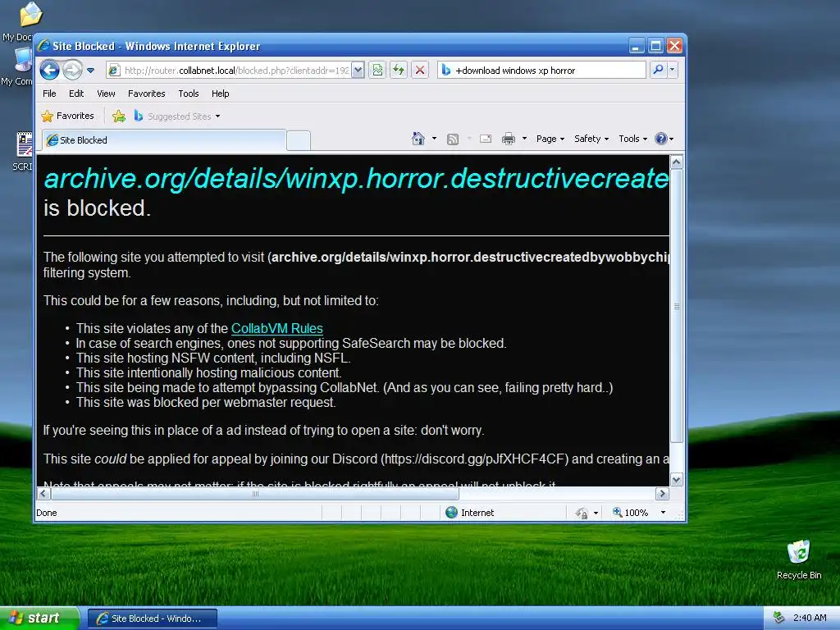Click the Add to Favorites Bar icon
Viewport: 840px width, 630px height.
pos(119,116)
